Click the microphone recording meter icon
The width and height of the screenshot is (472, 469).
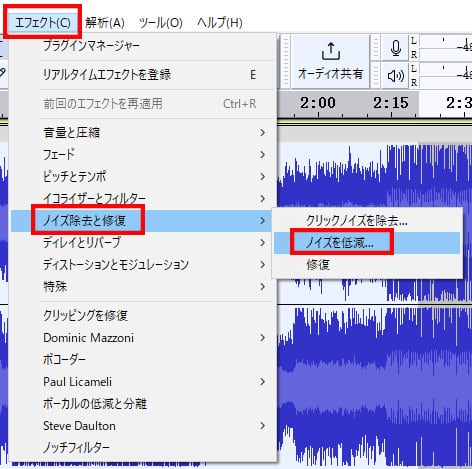coord(396,48)
